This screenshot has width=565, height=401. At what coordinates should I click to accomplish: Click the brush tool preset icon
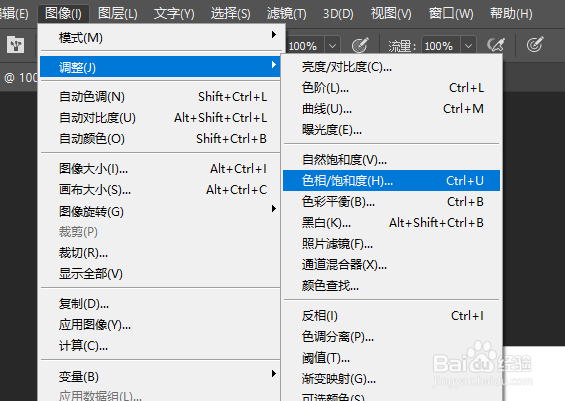coord(15,45)
